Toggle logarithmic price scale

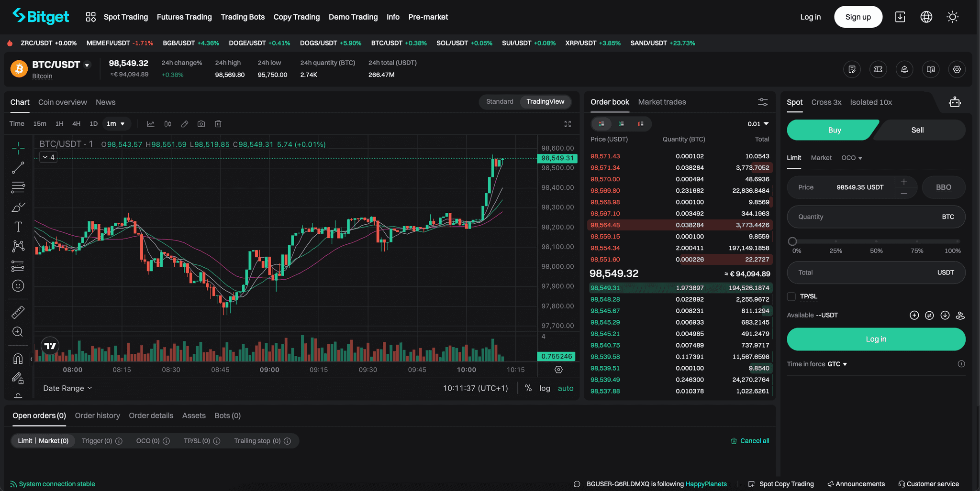545,388
